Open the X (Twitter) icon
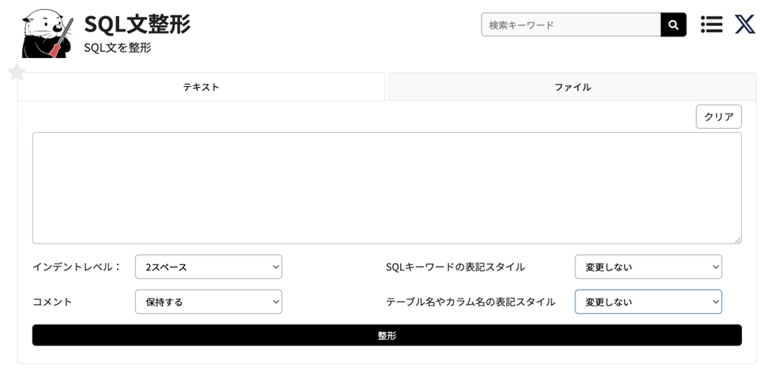 point(745,24)
